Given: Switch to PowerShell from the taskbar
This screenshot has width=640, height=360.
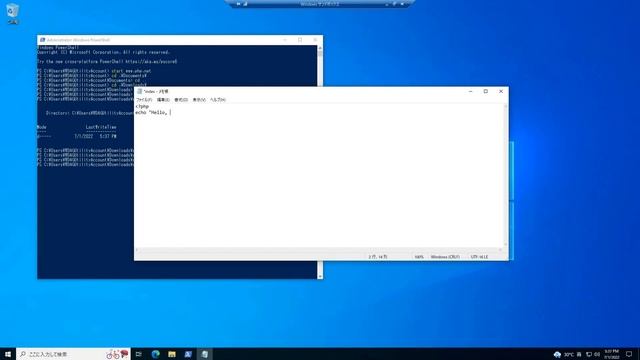Looking at the screenshot, I should pos(188,354).
